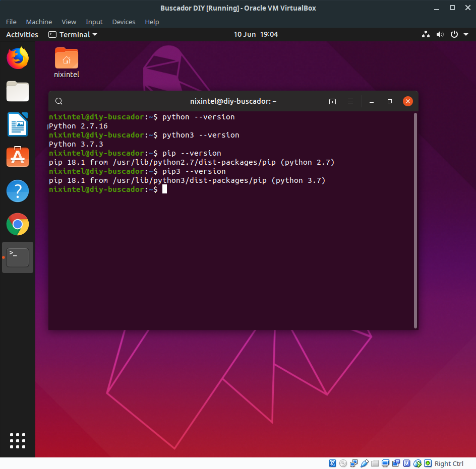Open Firefox from the dock
The width and height of the screenshot is (476, 469).
(18, 58)
